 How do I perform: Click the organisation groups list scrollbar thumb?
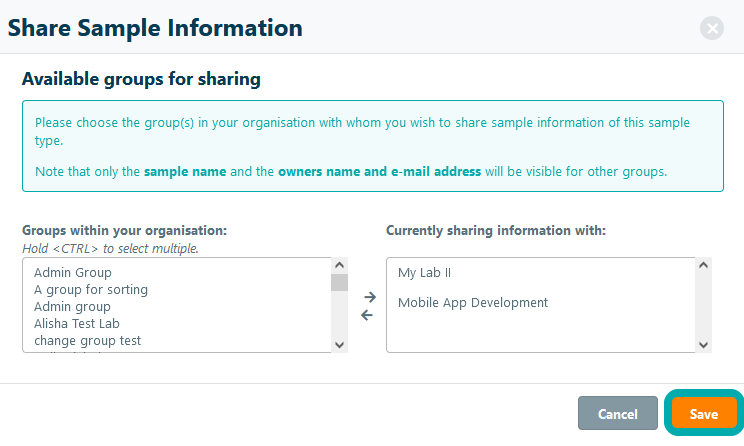(339, 282)
